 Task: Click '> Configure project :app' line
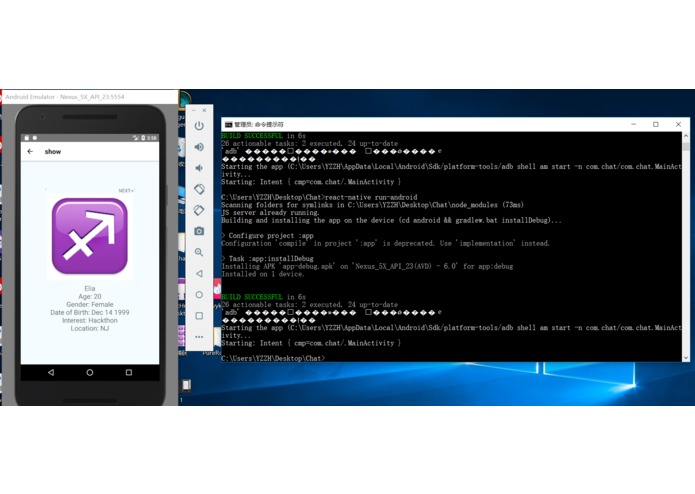pyautogui.click(x=267, y=236)
